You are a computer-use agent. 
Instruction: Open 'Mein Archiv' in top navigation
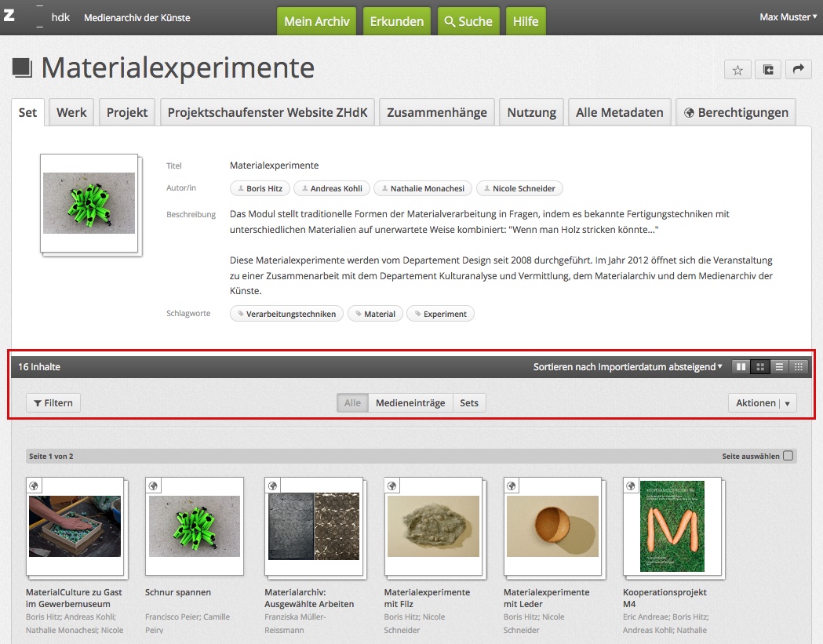click(x=316, y=21)
